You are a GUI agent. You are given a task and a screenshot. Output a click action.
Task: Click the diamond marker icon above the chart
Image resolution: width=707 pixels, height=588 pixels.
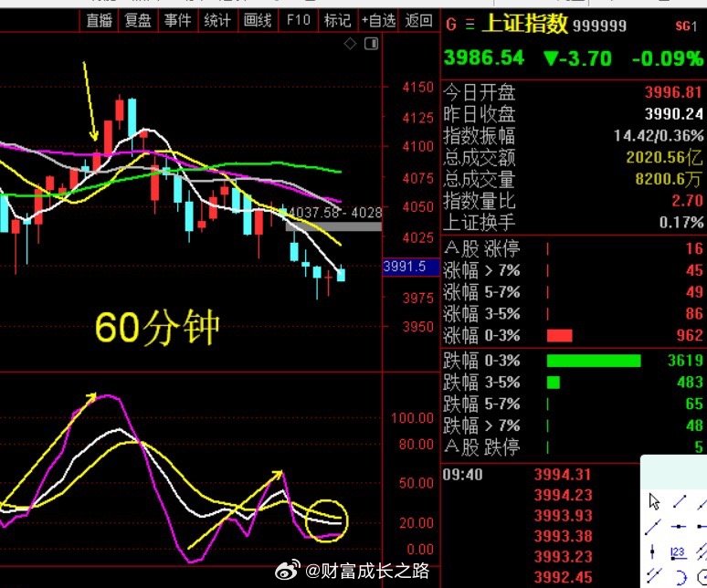[x=350, y=44]
